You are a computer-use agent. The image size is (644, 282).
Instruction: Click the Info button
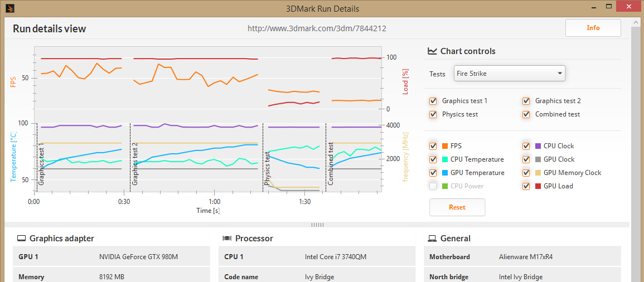[593, 28]
